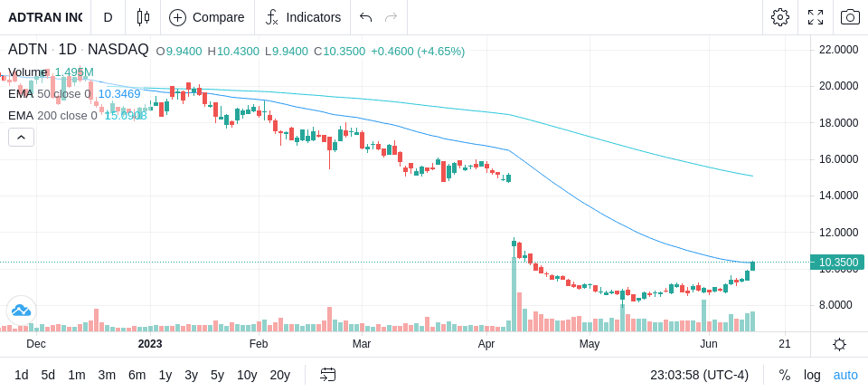Change the D interval selector
Screen dimensions: 868x392
(x=108, y=17)
